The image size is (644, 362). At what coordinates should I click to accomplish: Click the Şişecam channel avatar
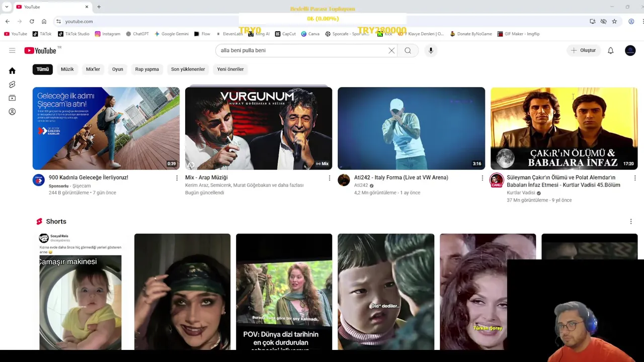[39, 180]
